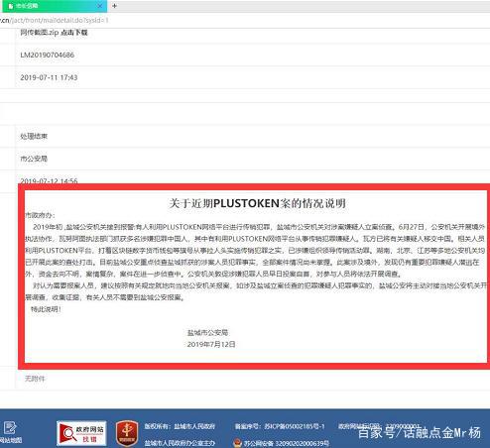
Task: Select the 市公安局 department text
Action: (34, 159)
